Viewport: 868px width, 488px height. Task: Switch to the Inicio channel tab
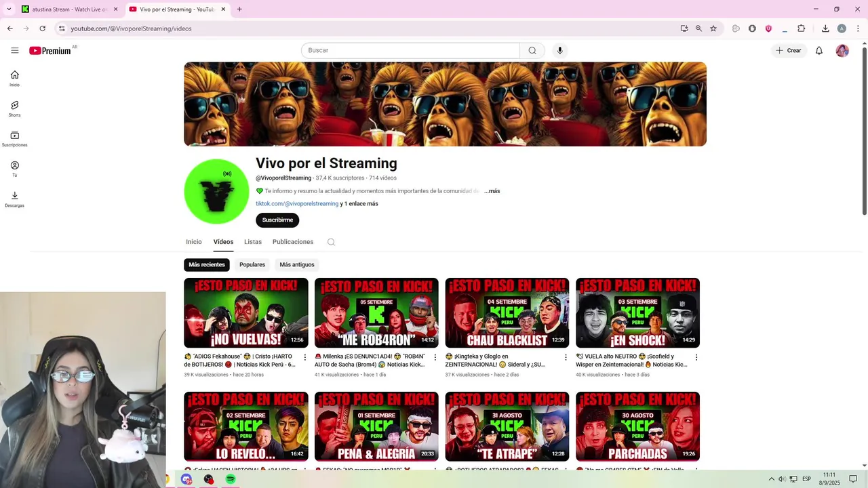194,242
